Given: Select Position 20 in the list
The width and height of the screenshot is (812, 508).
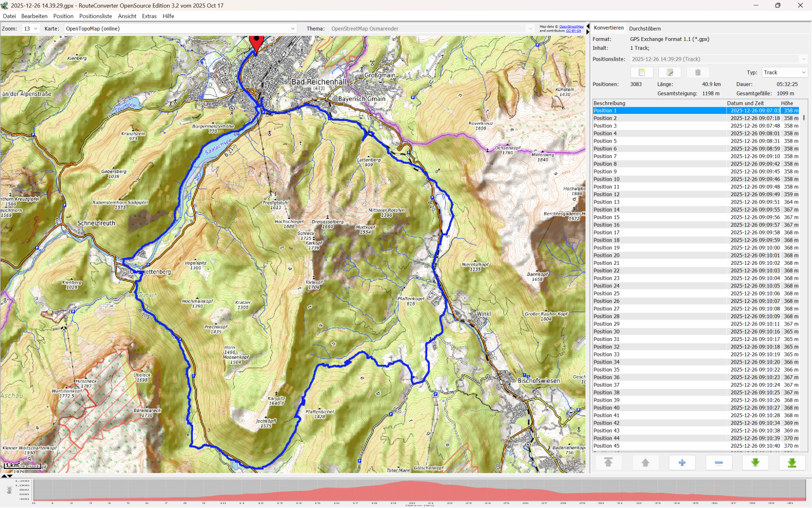Looking at the screenshot, I should [606, 255].
